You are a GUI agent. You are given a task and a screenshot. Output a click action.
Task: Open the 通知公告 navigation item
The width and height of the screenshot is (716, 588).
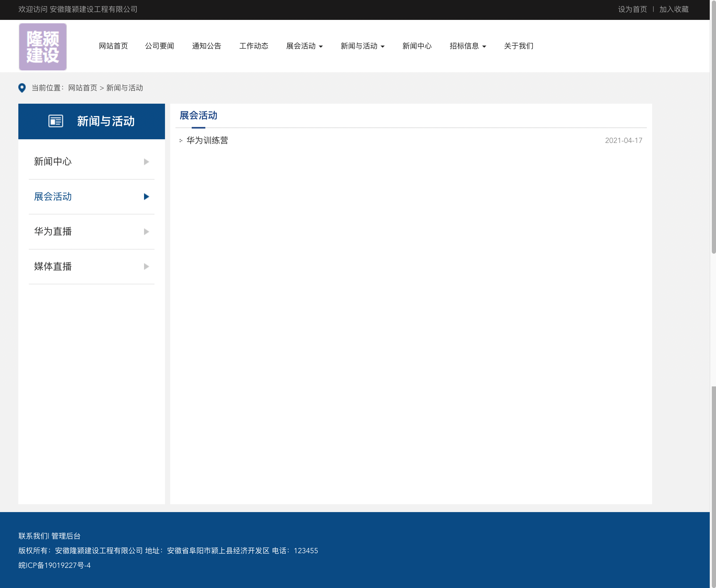tap(207, 46)
